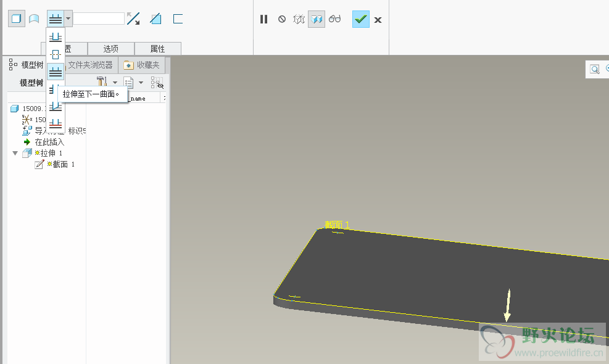This screenshot has height=364, width=609.
Task: Select extrude as solid icon
Action: pos(17,19)
